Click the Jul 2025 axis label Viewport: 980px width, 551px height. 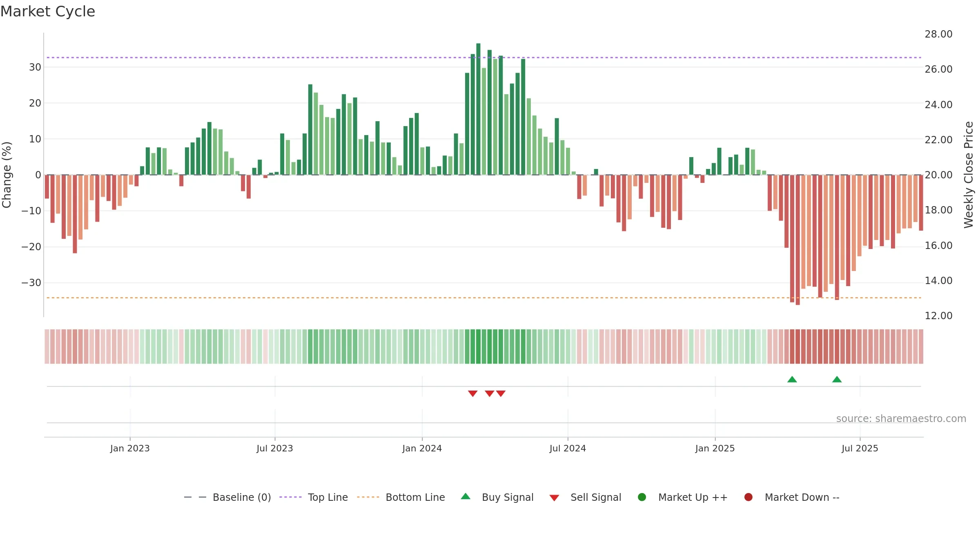860,448
